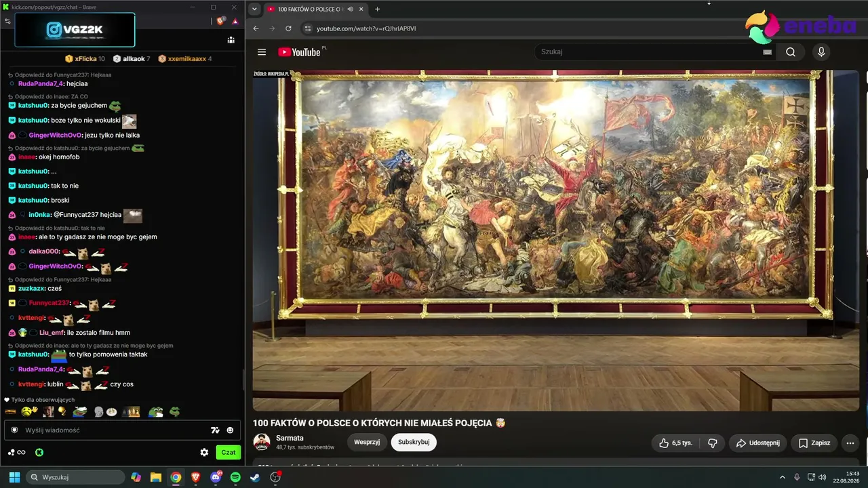Click the system tray microphone icon
868x488 pixels.
(x=797, y=477)
